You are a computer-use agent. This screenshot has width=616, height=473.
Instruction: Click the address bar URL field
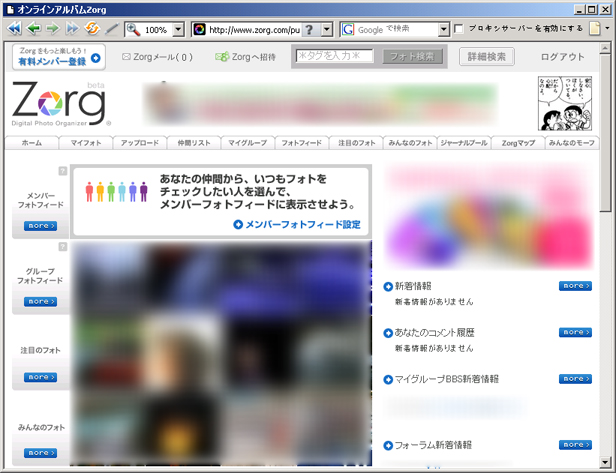pos(254,30)
